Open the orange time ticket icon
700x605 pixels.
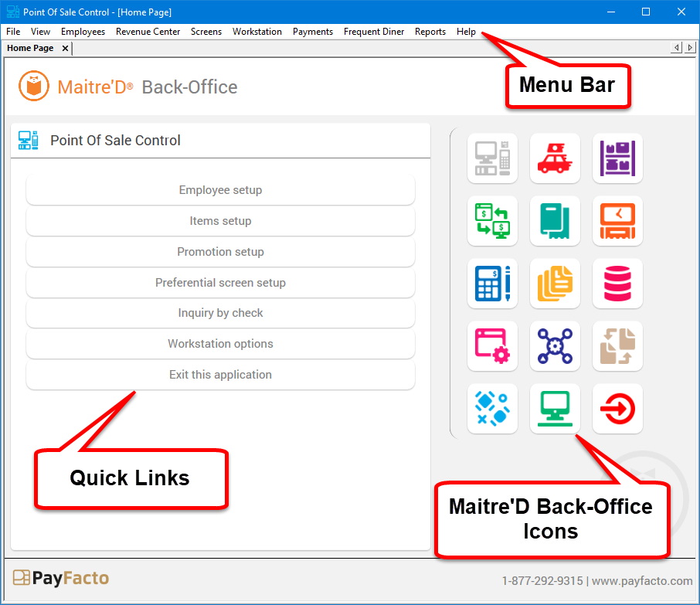[x=617, y=221]
